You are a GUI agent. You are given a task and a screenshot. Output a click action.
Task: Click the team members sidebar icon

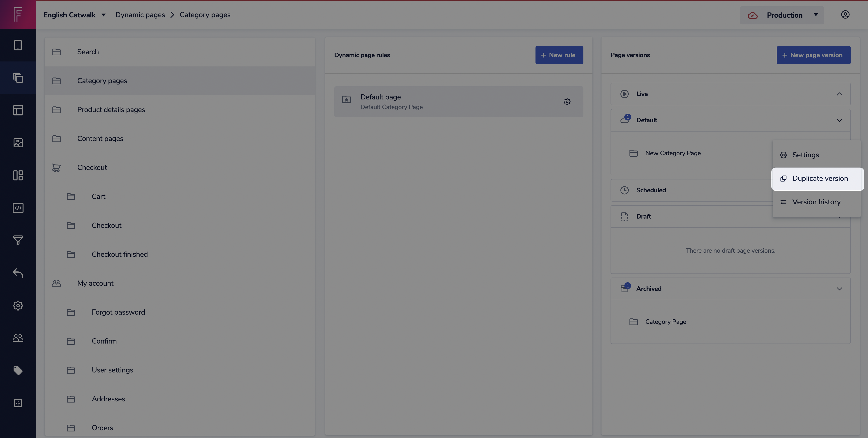click(18, 338)
